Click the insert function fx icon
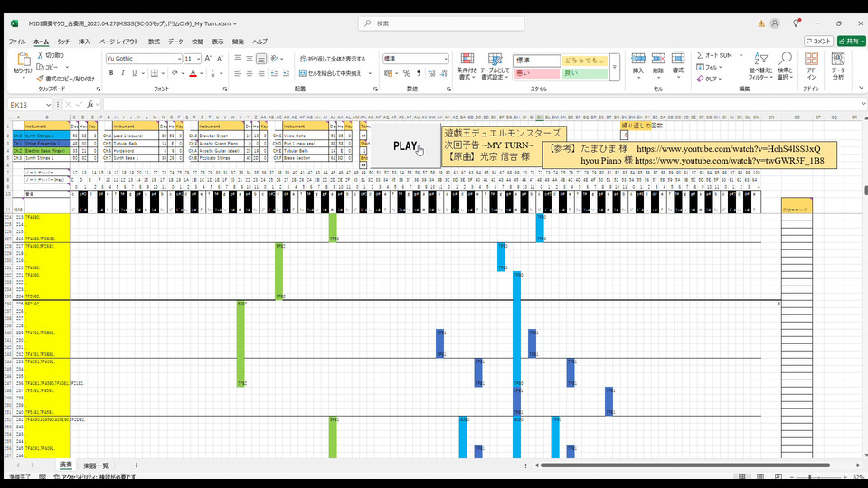 tap(90, 104)
